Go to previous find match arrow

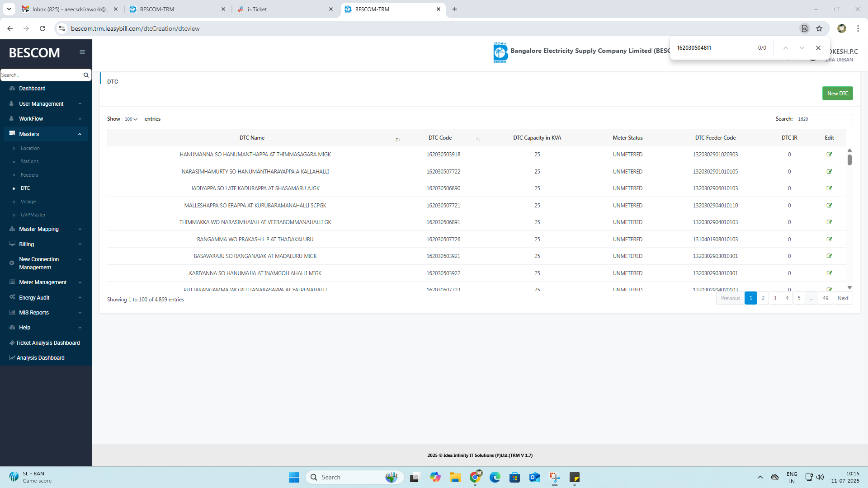(786, 48)
